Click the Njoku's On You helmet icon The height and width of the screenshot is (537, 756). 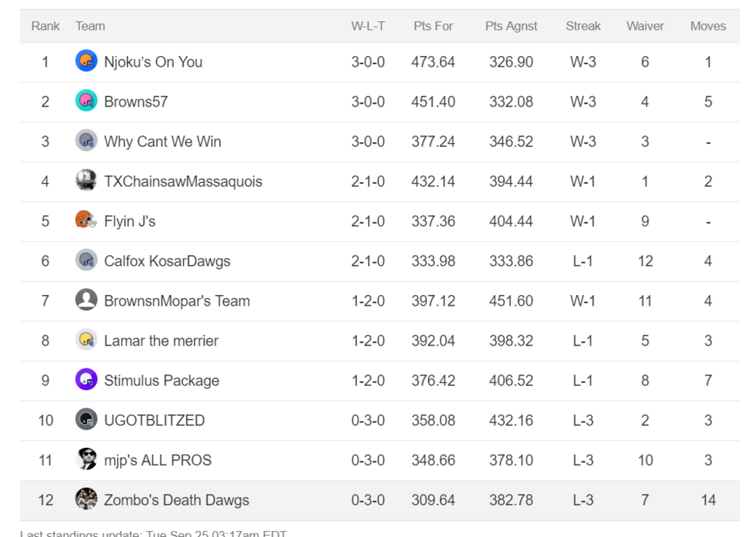pyautogui.click(x=86, y=61)
